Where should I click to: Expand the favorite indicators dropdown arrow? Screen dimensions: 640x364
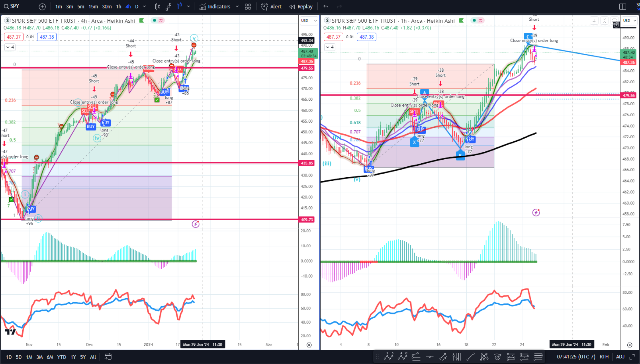[237, 7]
